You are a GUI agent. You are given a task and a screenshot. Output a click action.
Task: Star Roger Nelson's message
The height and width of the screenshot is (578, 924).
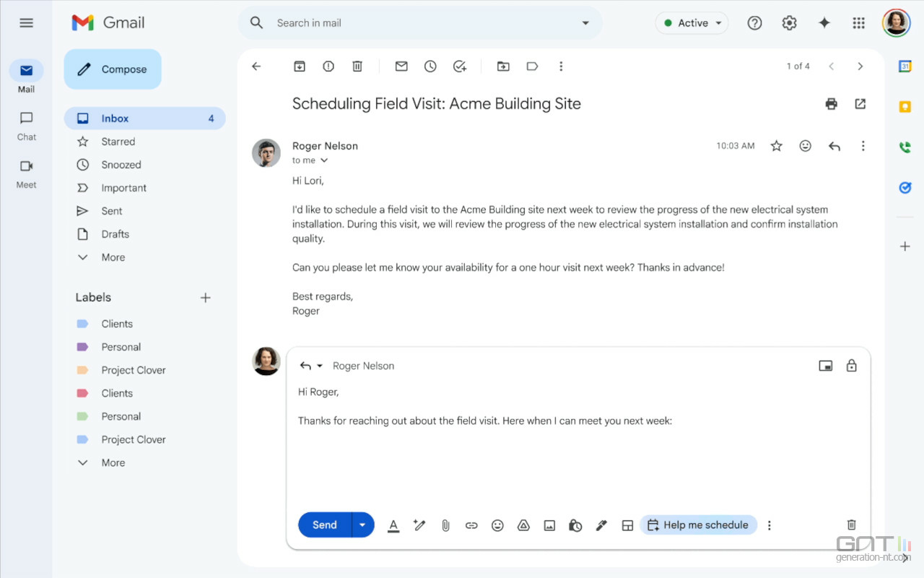pyautogui.click(x=776, y=146)
